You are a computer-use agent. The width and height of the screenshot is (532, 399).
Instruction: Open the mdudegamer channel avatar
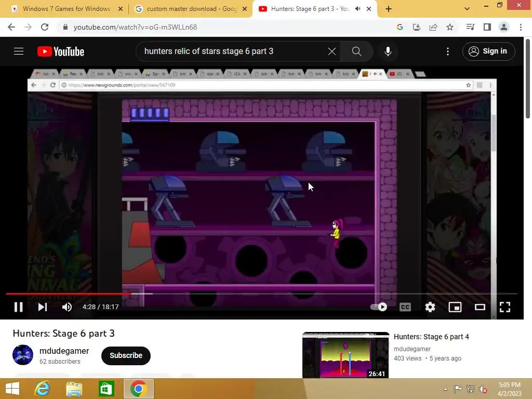(x=23, y=355)
